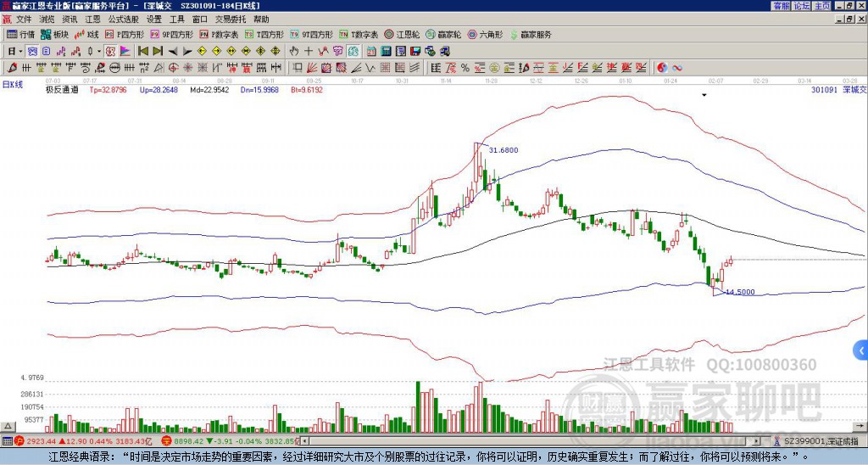Image resolution: width=868 pixels, height=465 pixels.
Task: Toggle the flag marker button
Action: point(125,52)
